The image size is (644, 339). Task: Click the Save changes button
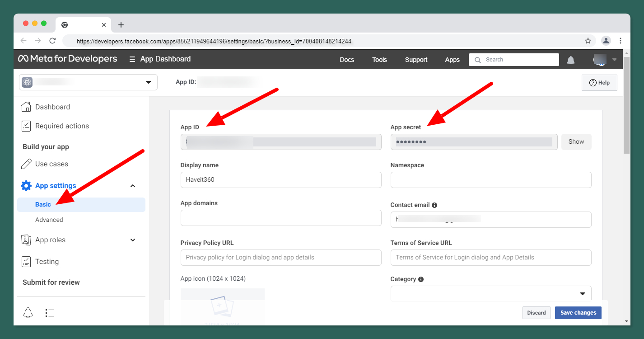[x=578, y=313]
